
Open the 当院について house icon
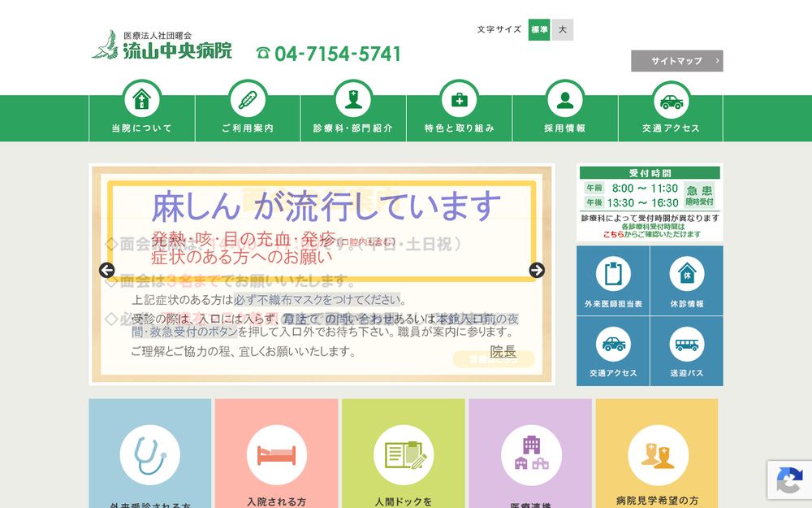(x=142, y=99)
